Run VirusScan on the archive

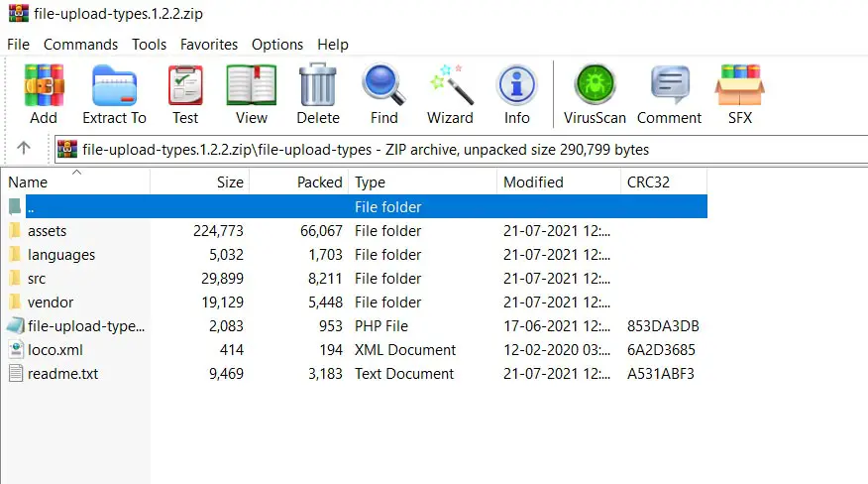tap(596, 84)
